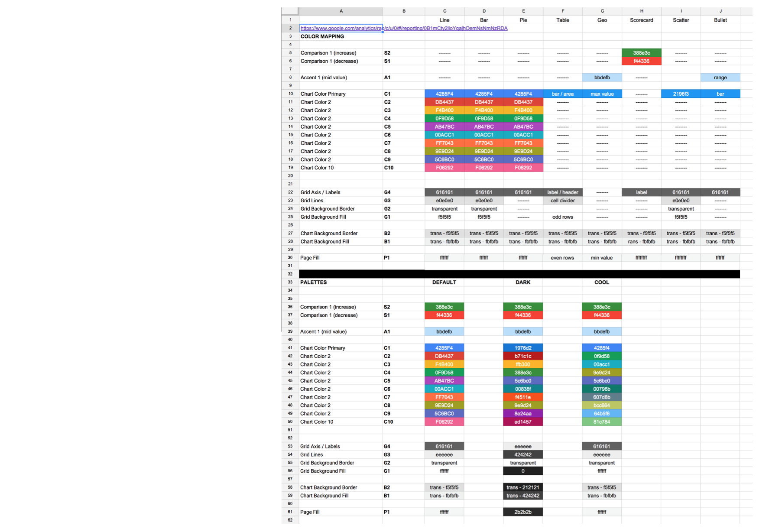Click the 1976d2 Dark palette swatch

coord(523,348)
